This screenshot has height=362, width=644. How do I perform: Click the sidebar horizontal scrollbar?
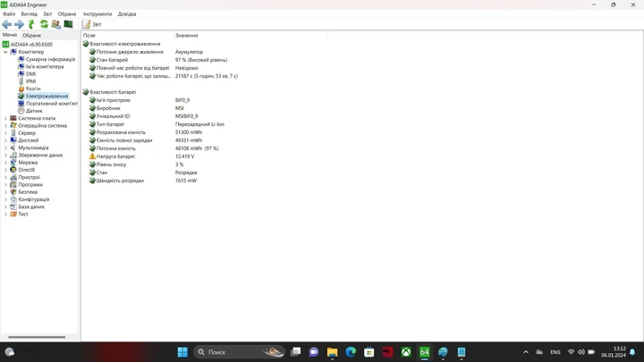click(x=37, y=337)
